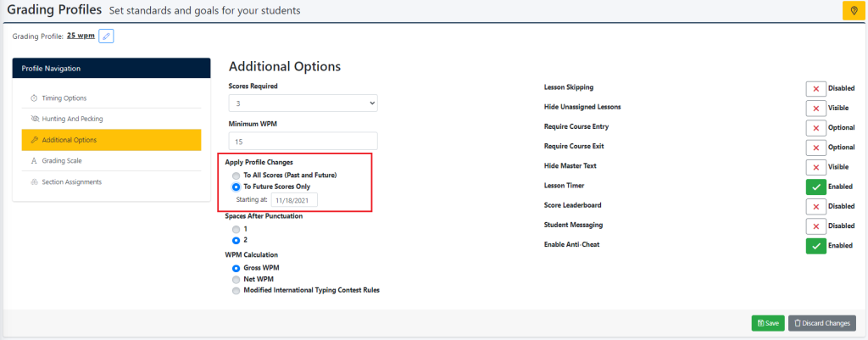
Task: Click the green Save button
Action: 767,323
